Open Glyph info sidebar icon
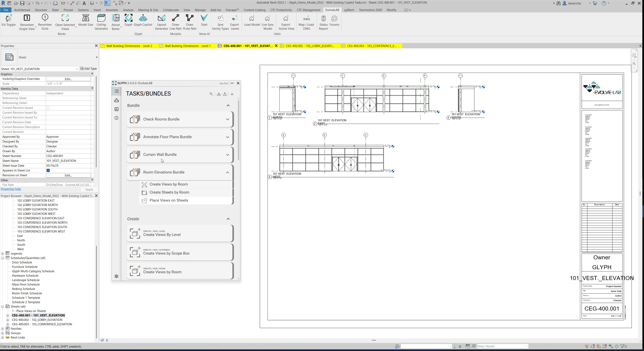Image resolution: width=644 pixels, height=351 pixels. [x=116, y=118]
